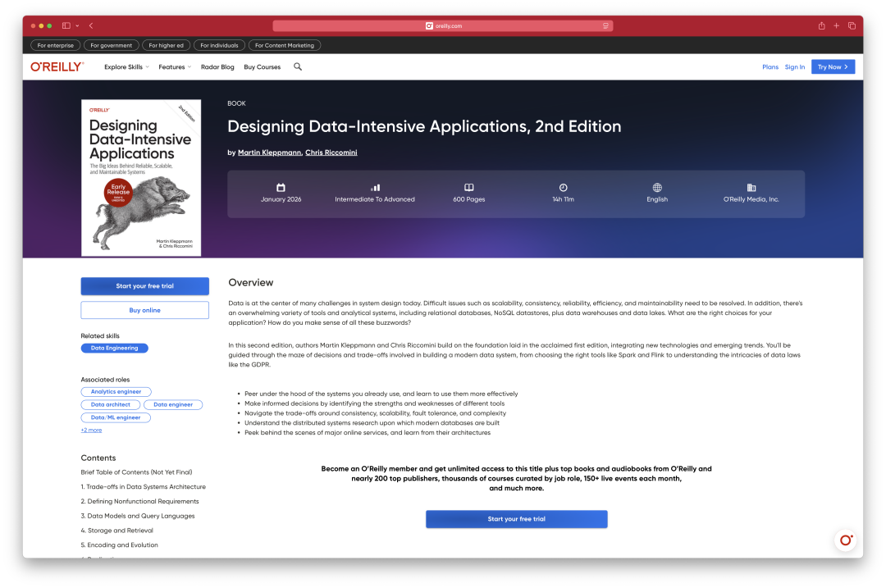Expand the Explore Skills menu
The image size is (886, 588).
(126, 66)
